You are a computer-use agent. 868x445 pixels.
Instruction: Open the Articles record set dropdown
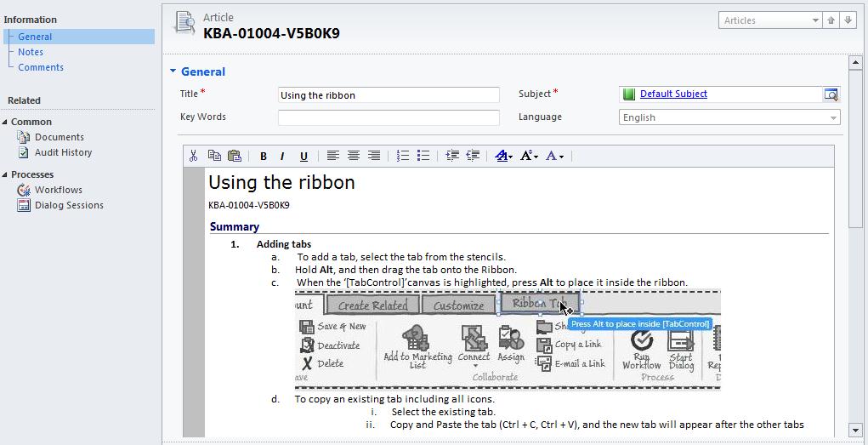coord(769,20)
